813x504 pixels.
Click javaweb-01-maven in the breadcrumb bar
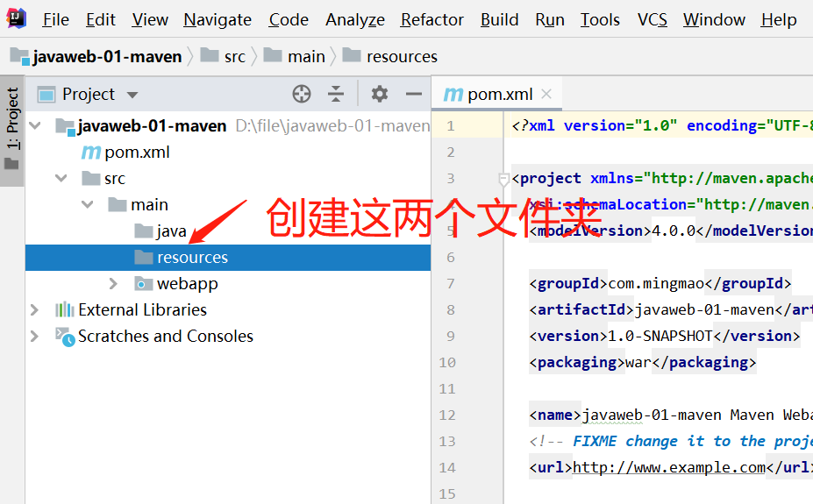pyautogui.click(x=107, y=56)
